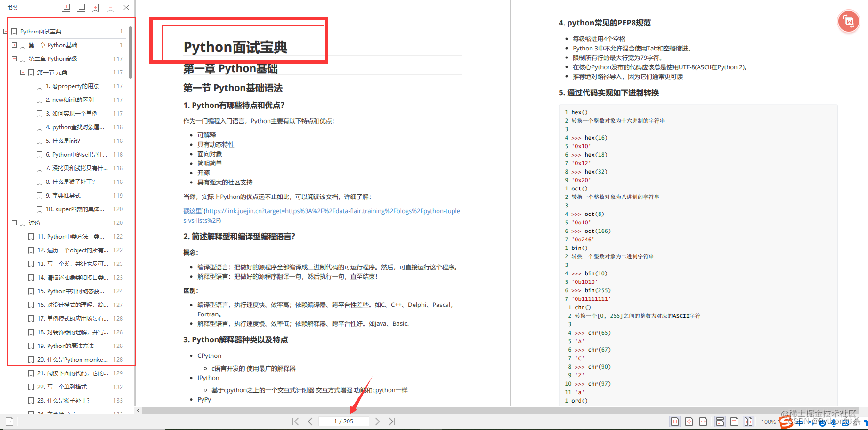Collapse the 第二章 Python高级 bookmark node
This screenshot has height=430, width=868.
click(14, 58)
